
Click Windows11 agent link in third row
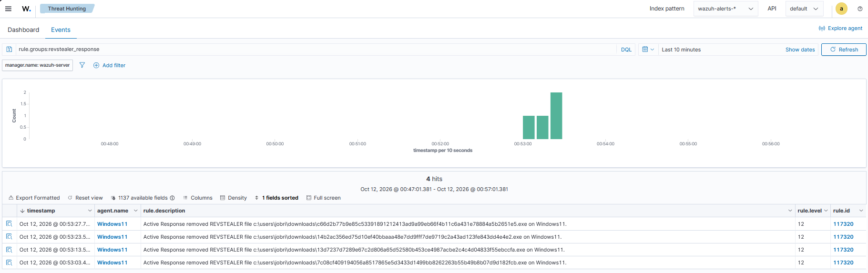pos(112,250)
